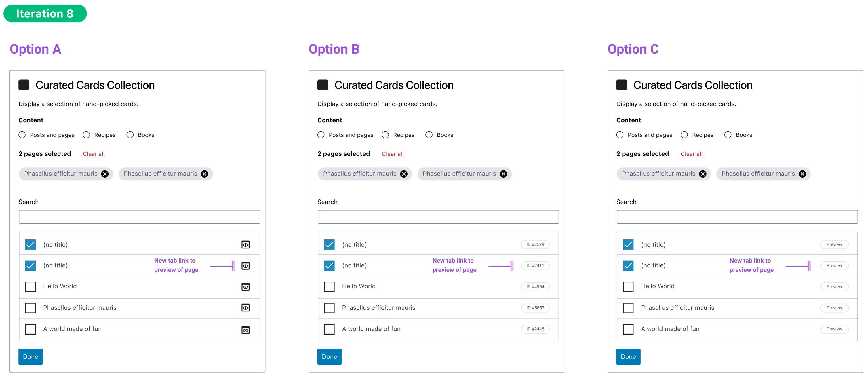Click the ID #2579 badge in Option B
Screen dimensions: 868x380
pyautogui.click(x=535, y=244)
